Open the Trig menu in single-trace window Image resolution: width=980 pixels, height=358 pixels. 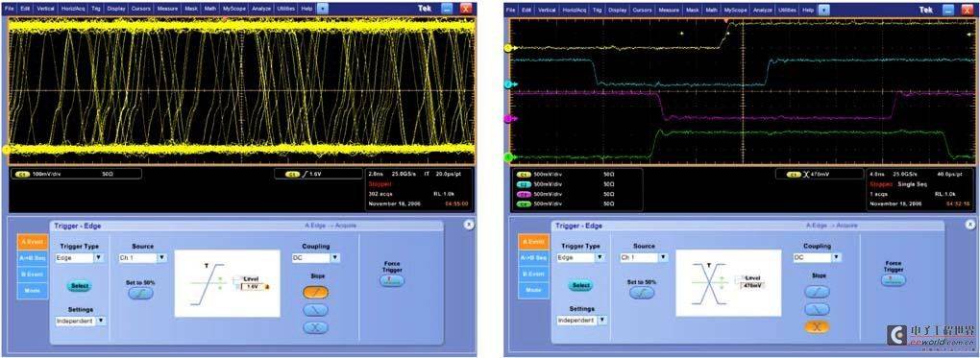96,10
